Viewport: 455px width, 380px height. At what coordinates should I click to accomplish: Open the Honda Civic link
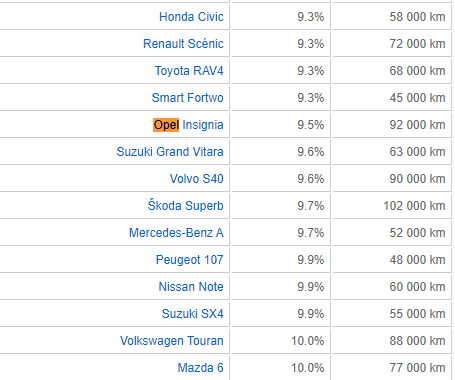[191, 17]
